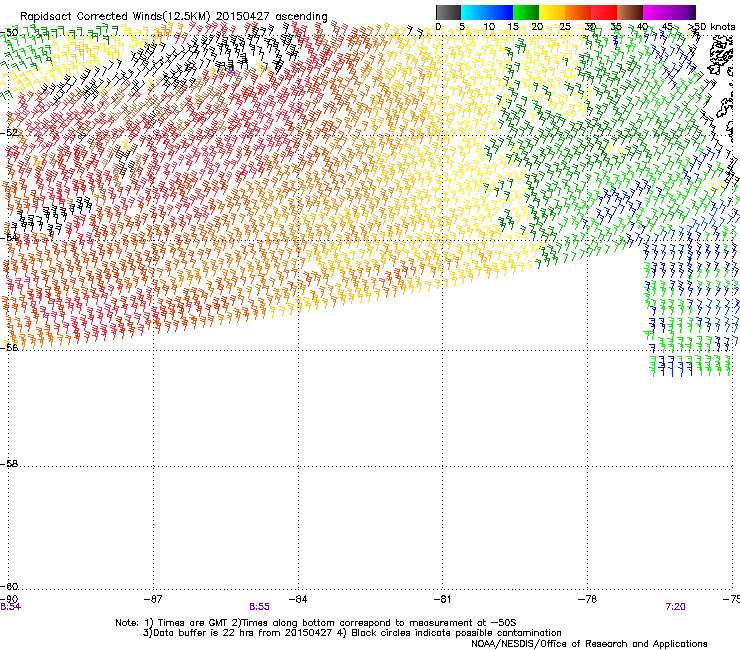Click the -81 longitude axis label

tap(442, 599)
